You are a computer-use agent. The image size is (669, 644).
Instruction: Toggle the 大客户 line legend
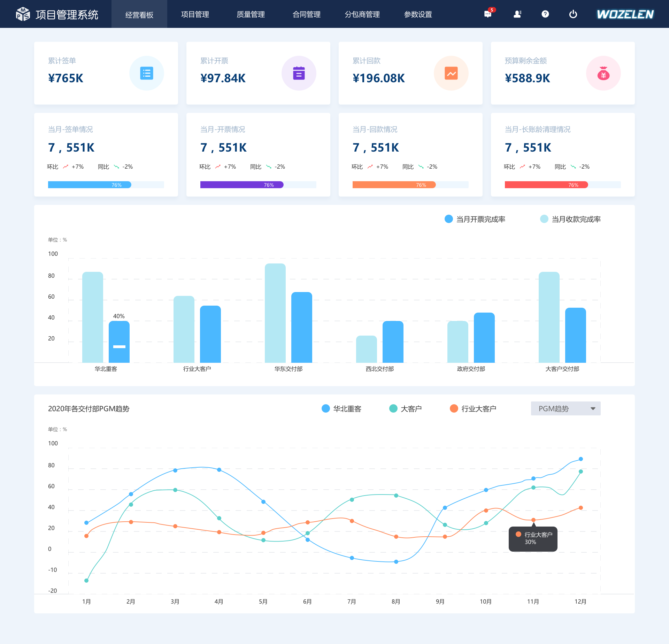point(405,408)
